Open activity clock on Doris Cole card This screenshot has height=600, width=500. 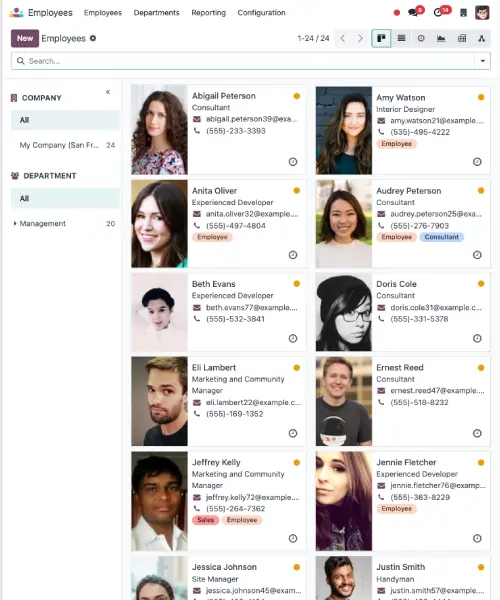(477, 338)
